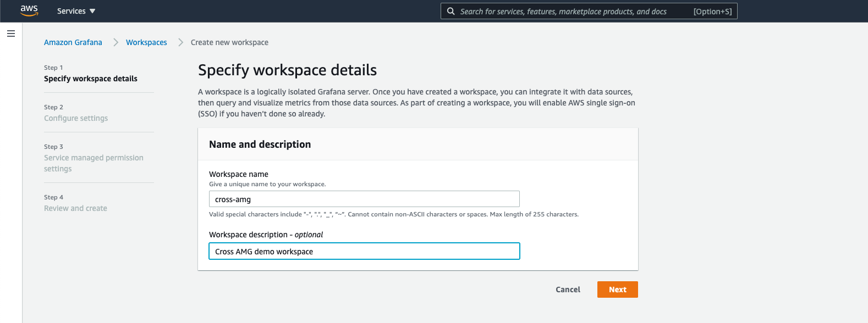Click the Workspace description field
The image size is (868, 323).
[x=364, y=251]
